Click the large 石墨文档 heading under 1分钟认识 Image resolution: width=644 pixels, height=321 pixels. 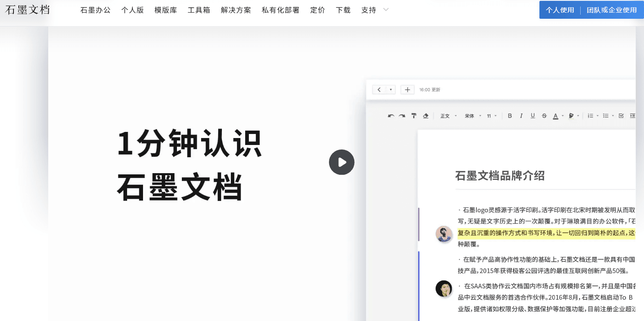tap(180, 187)
